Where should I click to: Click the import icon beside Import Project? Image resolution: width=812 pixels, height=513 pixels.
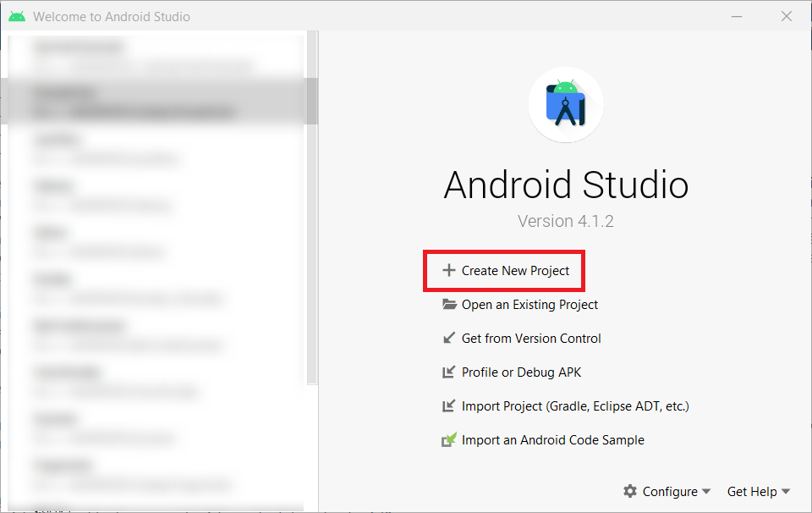pos(448,405)
